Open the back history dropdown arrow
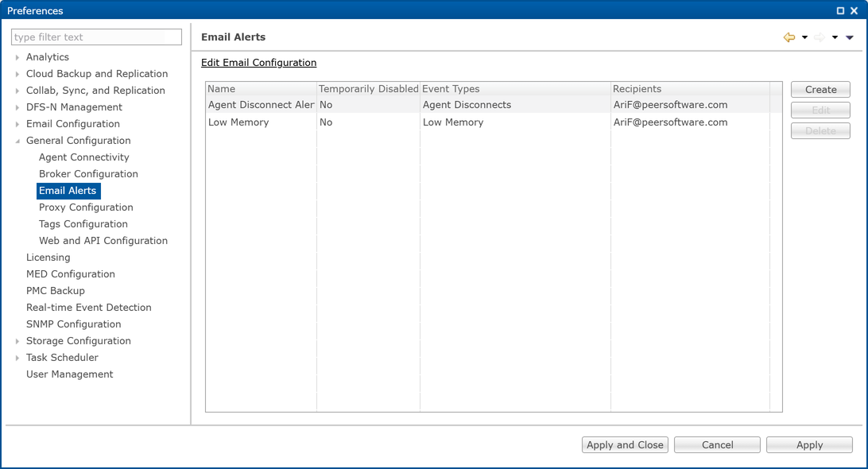 click(804, 37)
